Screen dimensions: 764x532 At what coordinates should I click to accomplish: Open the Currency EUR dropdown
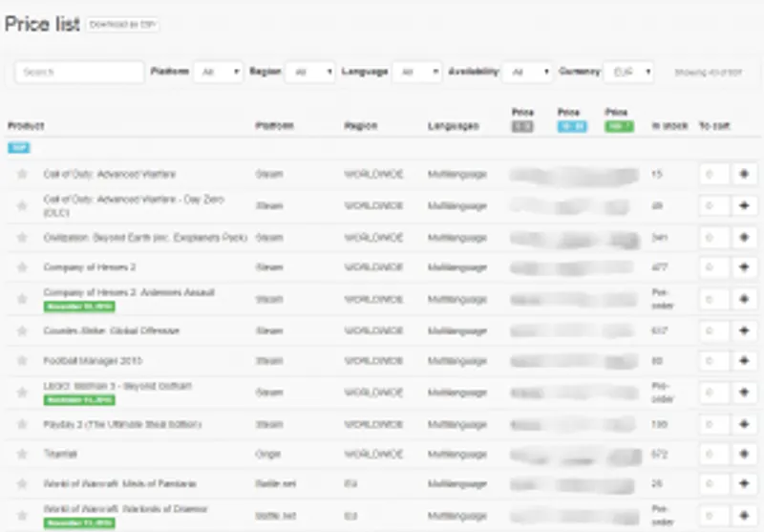(x=628, y=72)
